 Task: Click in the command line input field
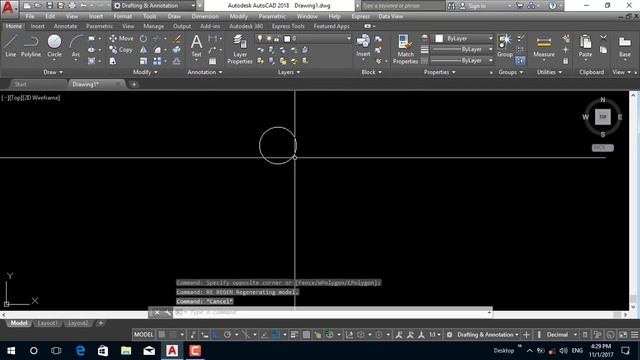click(x=331, y=313)
